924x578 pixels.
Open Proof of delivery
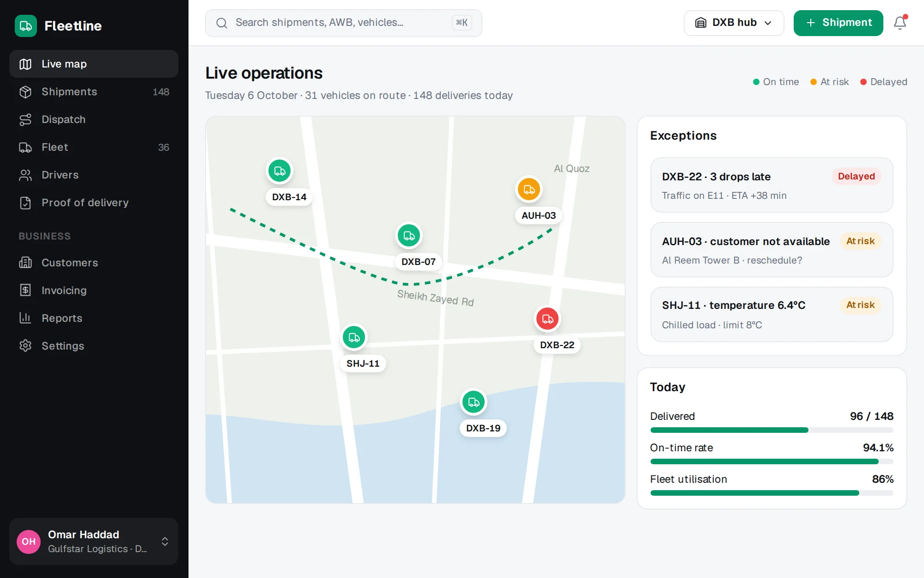tap(94, 203)
